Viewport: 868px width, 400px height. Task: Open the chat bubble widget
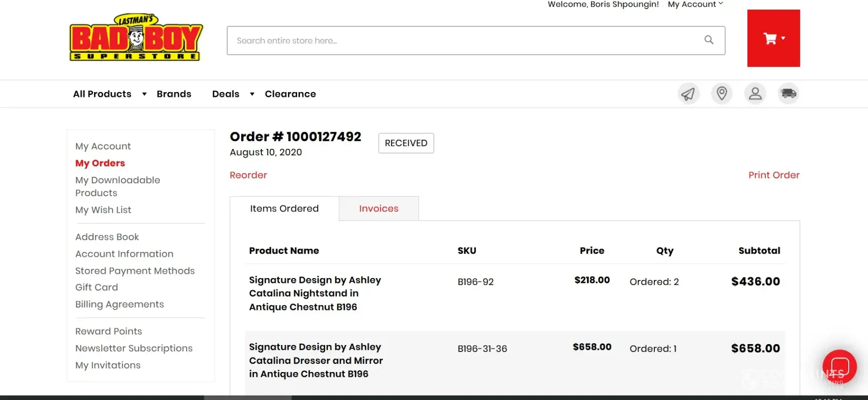tap(840, 367)
